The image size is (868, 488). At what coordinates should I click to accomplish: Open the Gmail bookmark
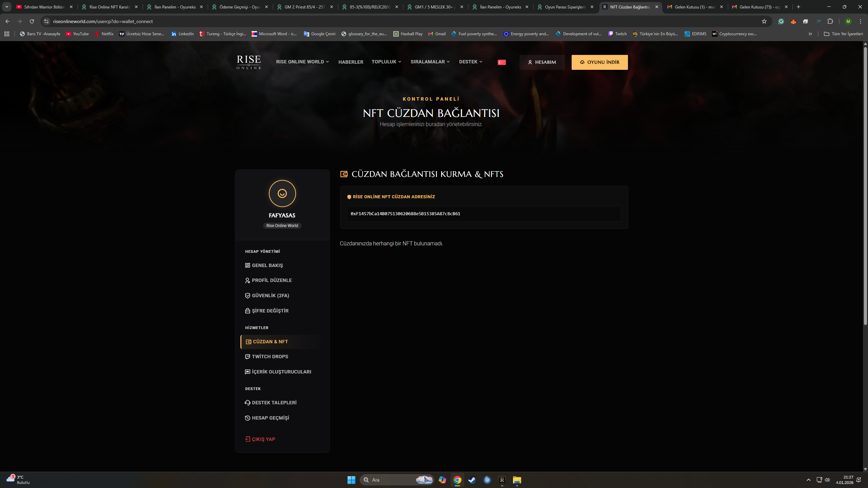tap(437, 34)
